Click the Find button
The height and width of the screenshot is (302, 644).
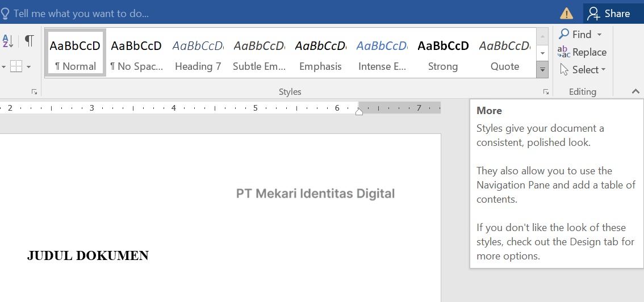click(576, 35)
